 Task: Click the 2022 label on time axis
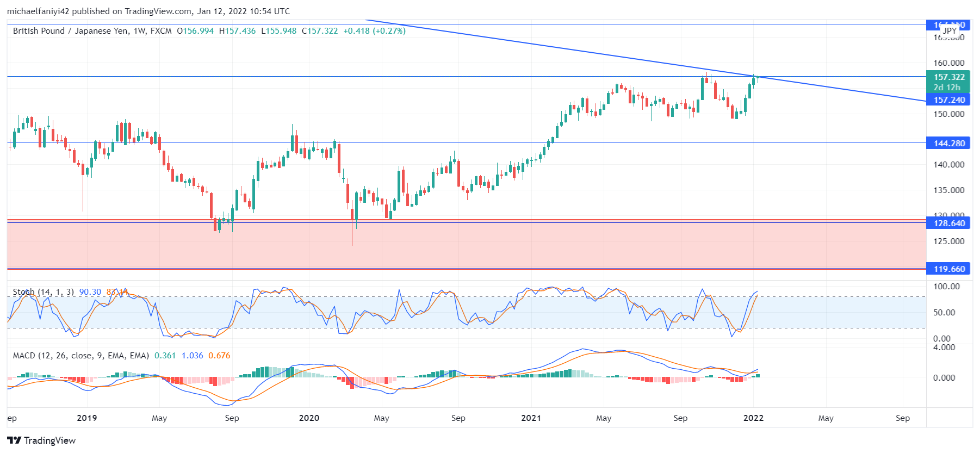tap(753, 418)
